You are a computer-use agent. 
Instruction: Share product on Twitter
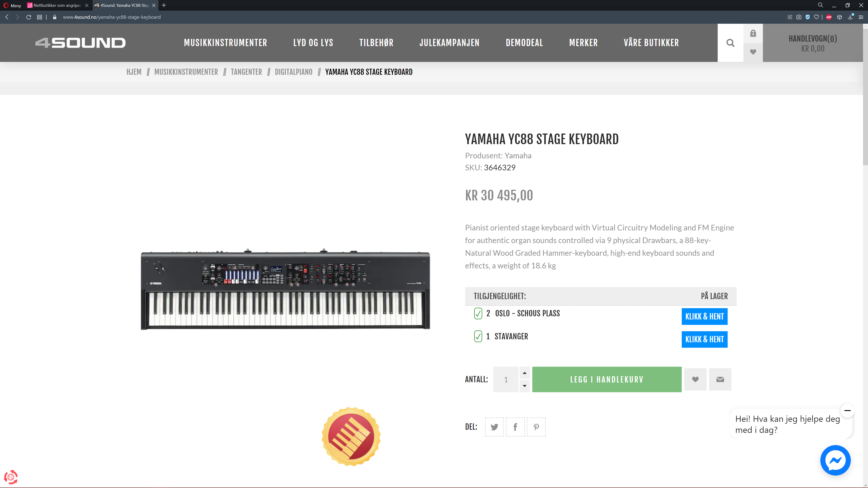pyautogui.click(x=494, y=427)
